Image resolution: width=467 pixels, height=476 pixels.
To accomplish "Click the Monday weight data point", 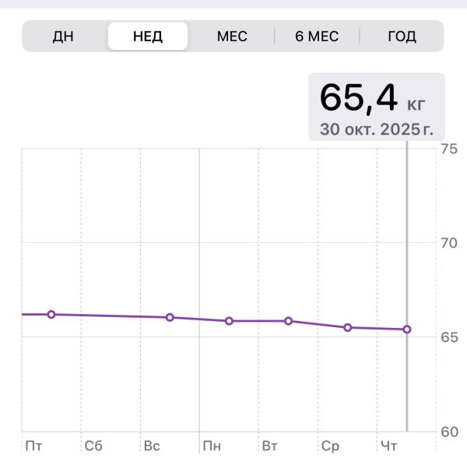I will [x=229, y=321].
